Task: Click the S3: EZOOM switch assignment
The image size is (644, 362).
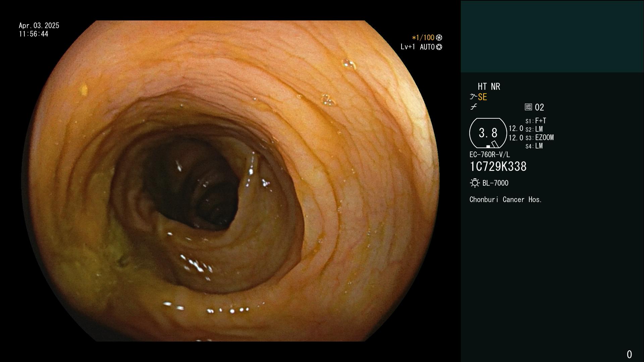Action: [x=540, y=137]
